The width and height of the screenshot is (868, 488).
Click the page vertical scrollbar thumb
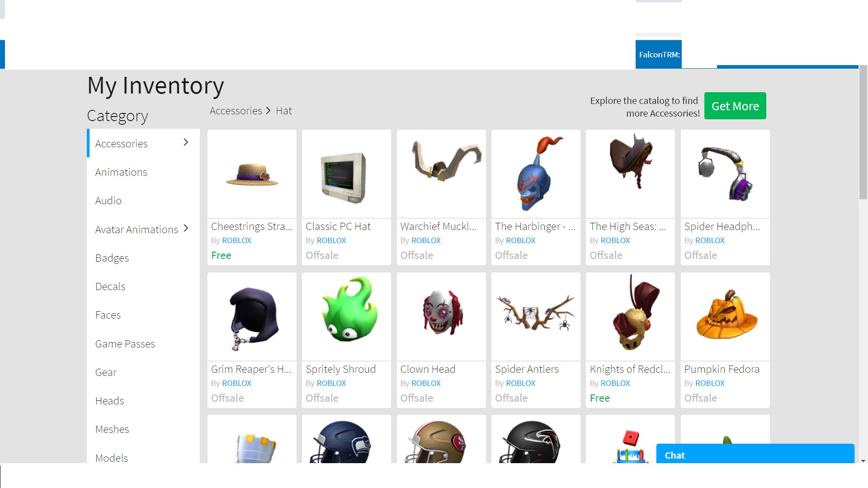point(863,131)
